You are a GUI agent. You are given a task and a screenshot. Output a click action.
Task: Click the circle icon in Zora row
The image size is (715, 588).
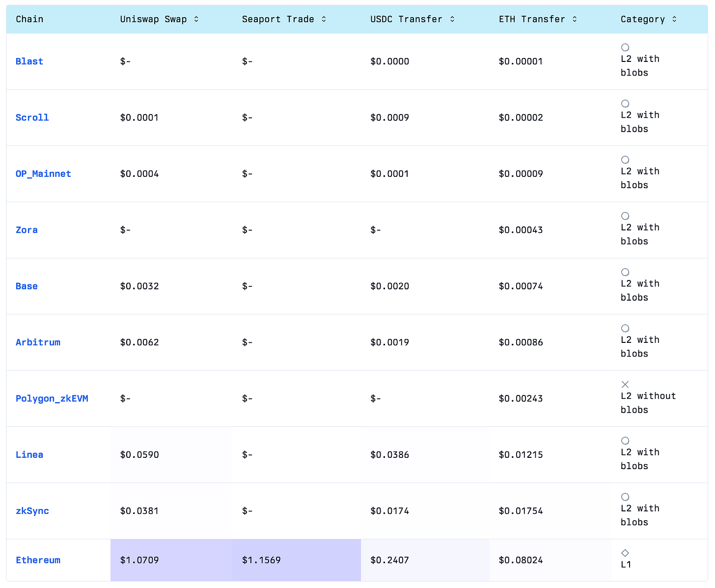pyautogui.click(x=625, y=216)
